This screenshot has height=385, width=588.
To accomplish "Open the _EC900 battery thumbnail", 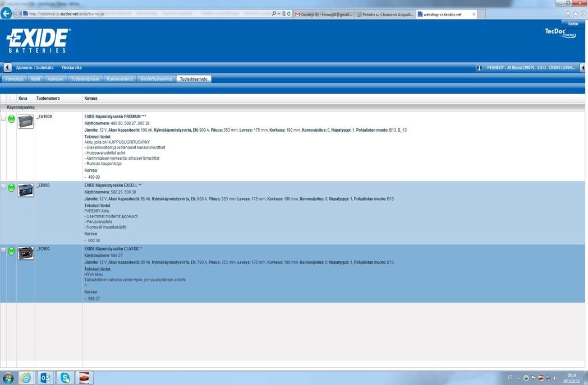I will (26, 253).
